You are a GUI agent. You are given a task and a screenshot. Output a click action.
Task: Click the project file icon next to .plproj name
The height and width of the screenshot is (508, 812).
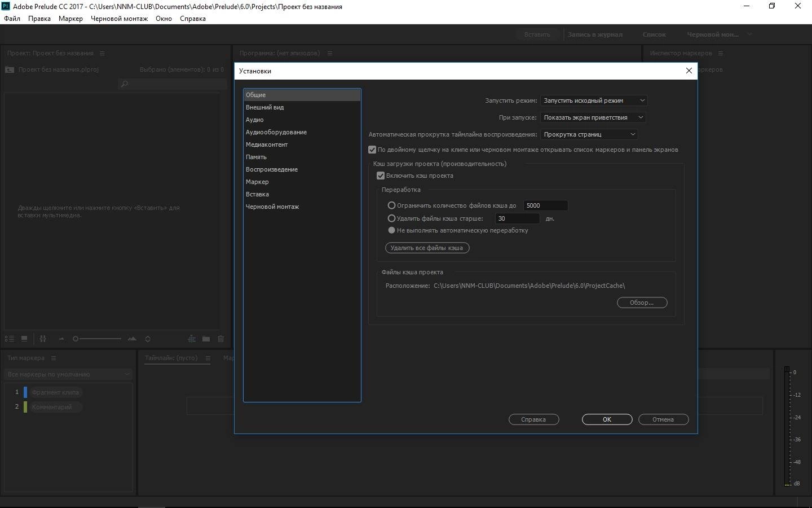10,69
